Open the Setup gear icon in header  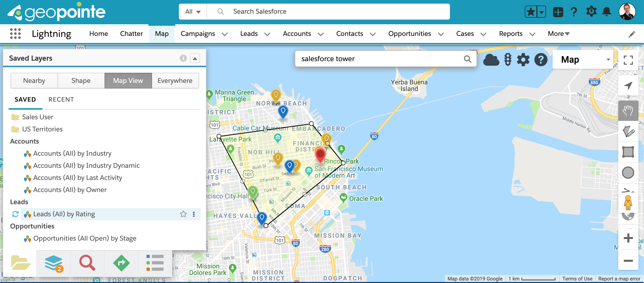point(591,12)
